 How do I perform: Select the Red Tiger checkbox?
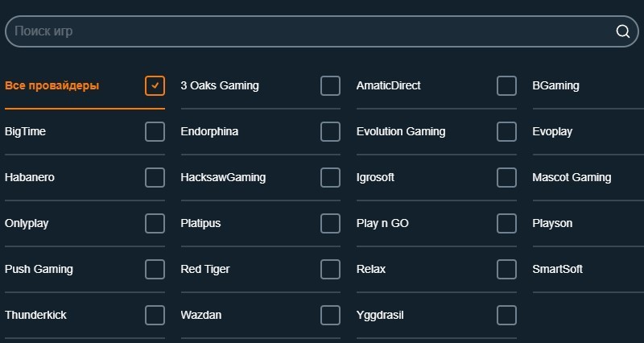(330, 269)
